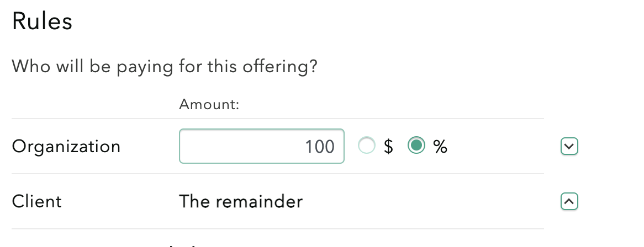Select the percent radio button
644x247 pixels.
(416, 146)
